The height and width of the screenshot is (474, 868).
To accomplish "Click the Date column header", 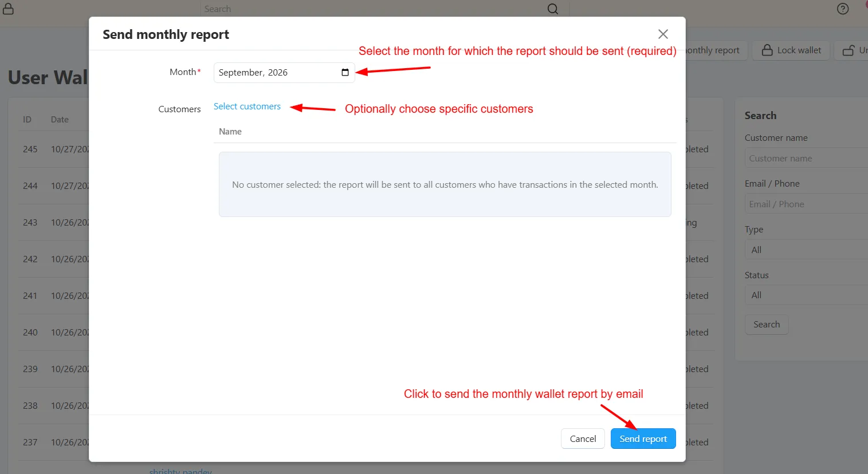I will (60, 120).
